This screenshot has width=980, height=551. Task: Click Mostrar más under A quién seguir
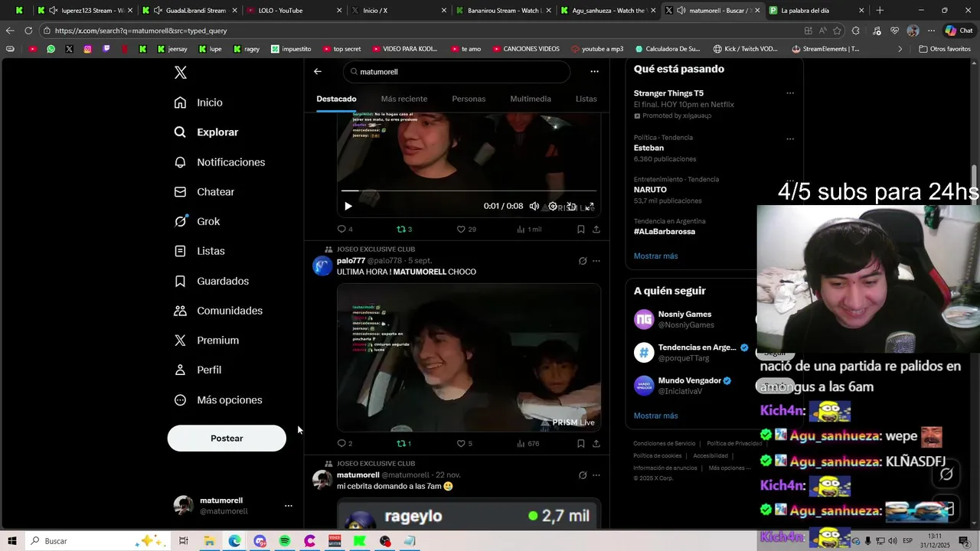click(x=655, y=416)
